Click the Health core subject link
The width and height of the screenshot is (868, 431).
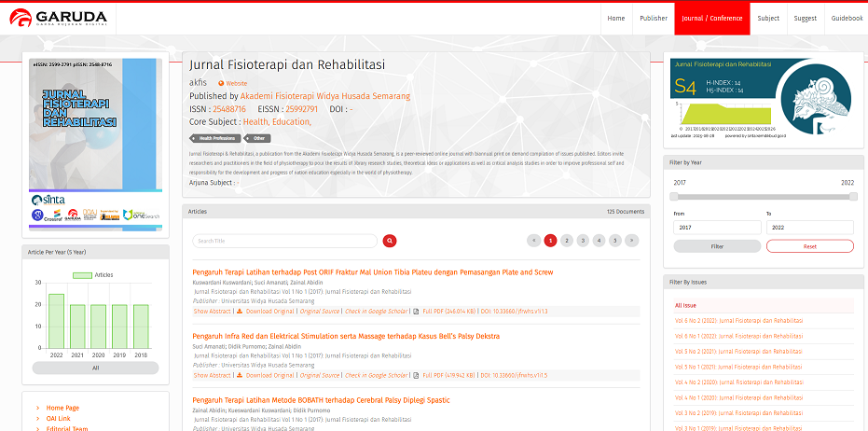[x=255, y=122]
